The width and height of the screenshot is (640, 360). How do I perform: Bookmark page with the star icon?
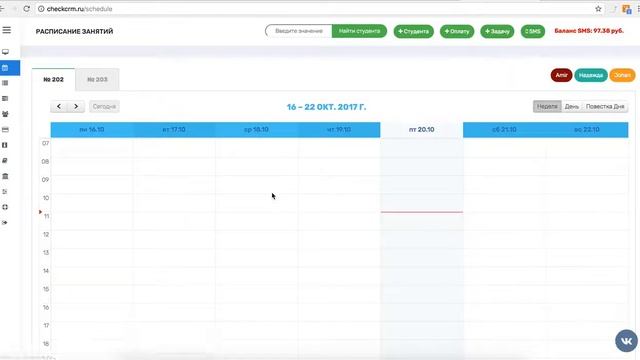pyautogui.click(x=598, y=9)
